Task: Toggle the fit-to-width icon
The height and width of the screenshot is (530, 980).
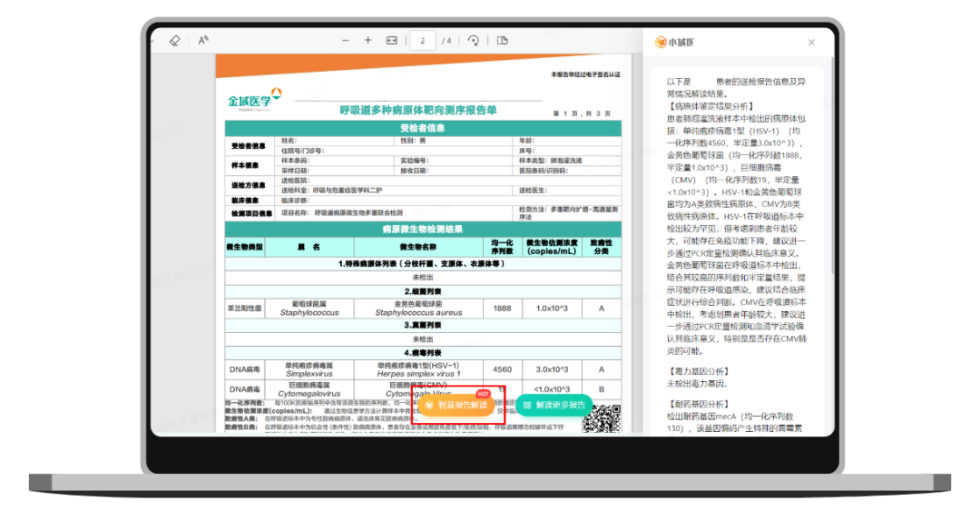Action: [x=391, y=41]
